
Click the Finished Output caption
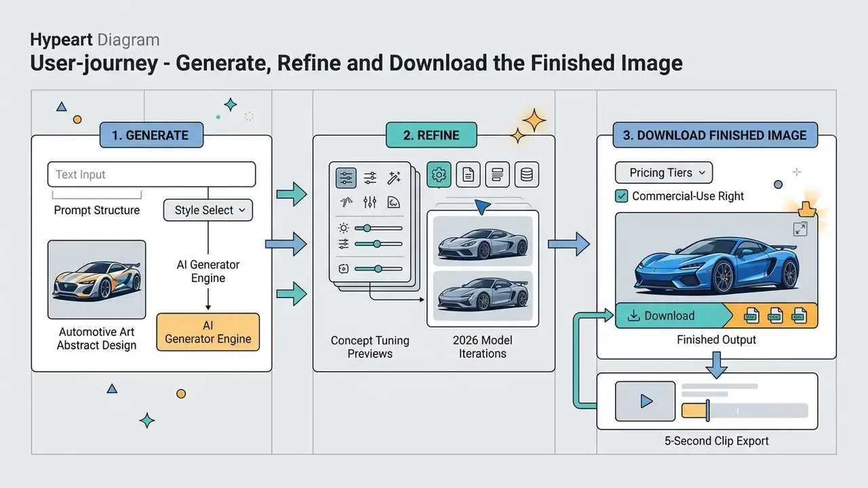tap(716, 340)
